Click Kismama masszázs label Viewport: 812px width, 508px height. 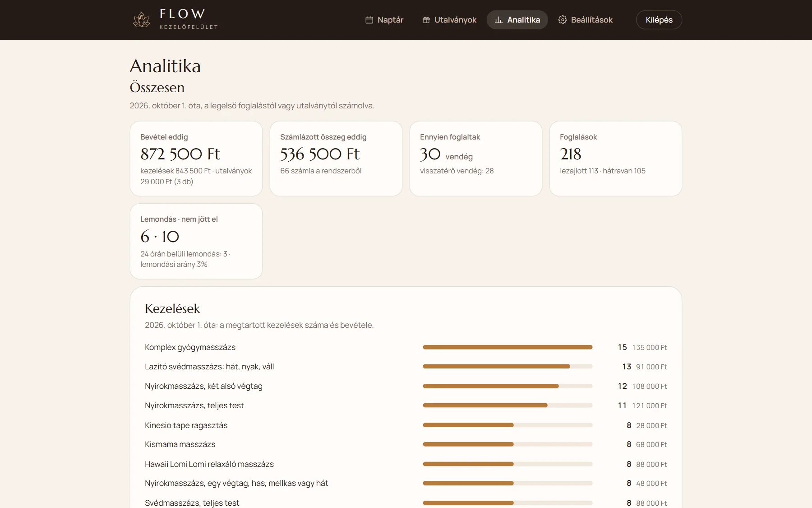[x=180, y=444]
